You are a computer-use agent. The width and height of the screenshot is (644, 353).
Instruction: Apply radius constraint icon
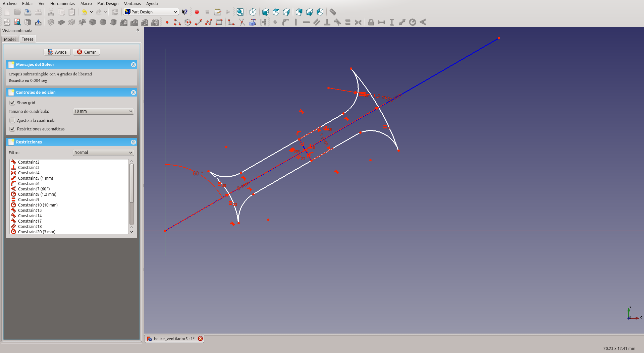413,22
